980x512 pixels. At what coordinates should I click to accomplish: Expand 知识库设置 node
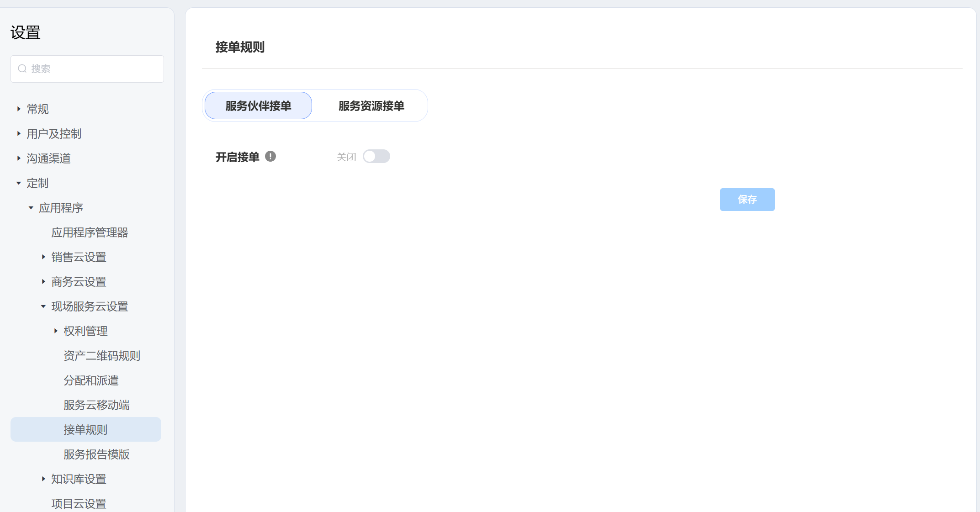[43, 479]
